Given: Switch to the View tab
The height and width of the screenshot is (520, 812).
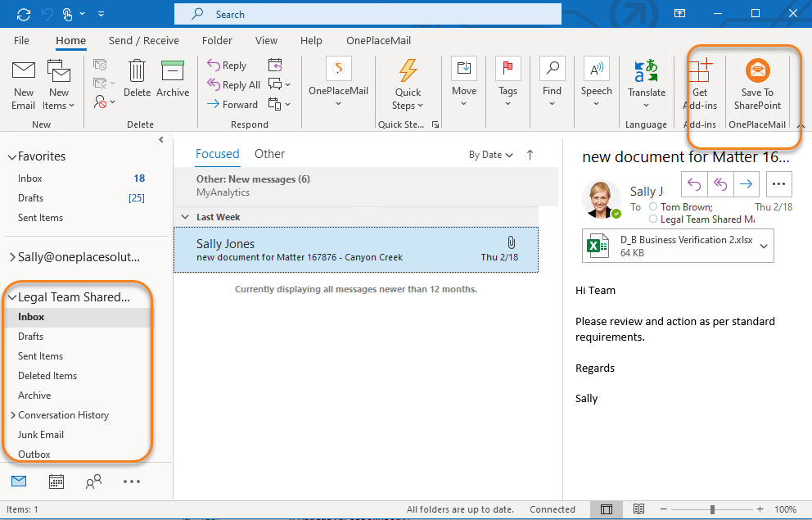Looking at the screenshot, I should pos(266,40).
